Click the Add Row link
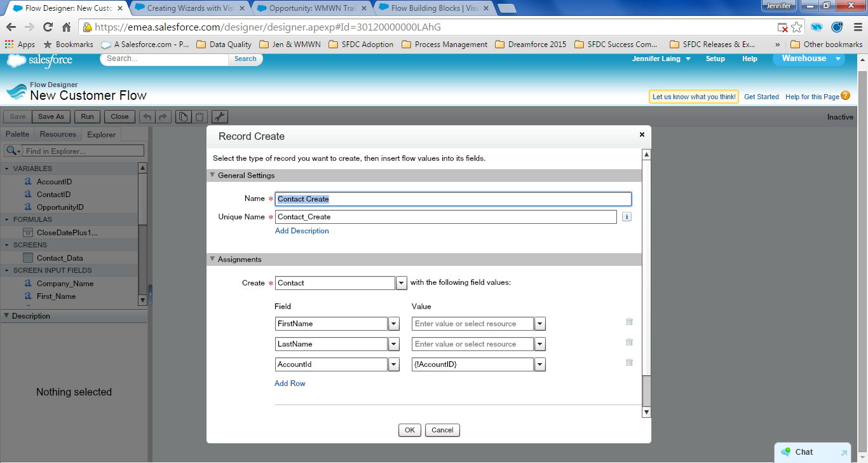Viewport: 868px width, 463px height. point(290,384)
